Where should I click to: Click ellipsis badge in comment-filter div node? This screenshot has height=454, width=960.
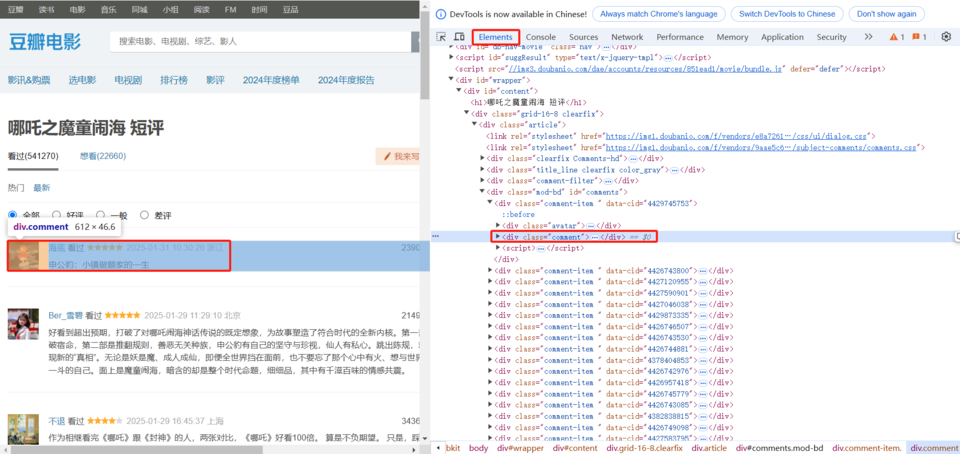(x=608, y=181)
